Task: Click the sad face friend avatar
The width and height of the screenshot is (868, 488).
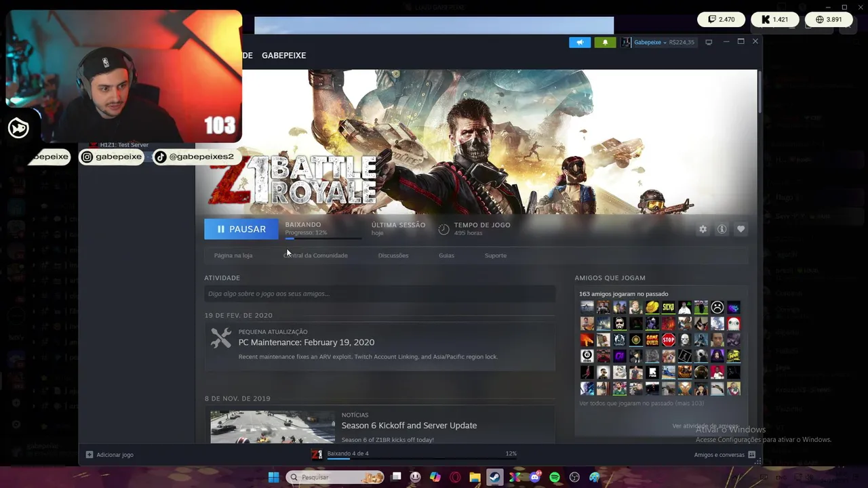Action: point(717,307)
